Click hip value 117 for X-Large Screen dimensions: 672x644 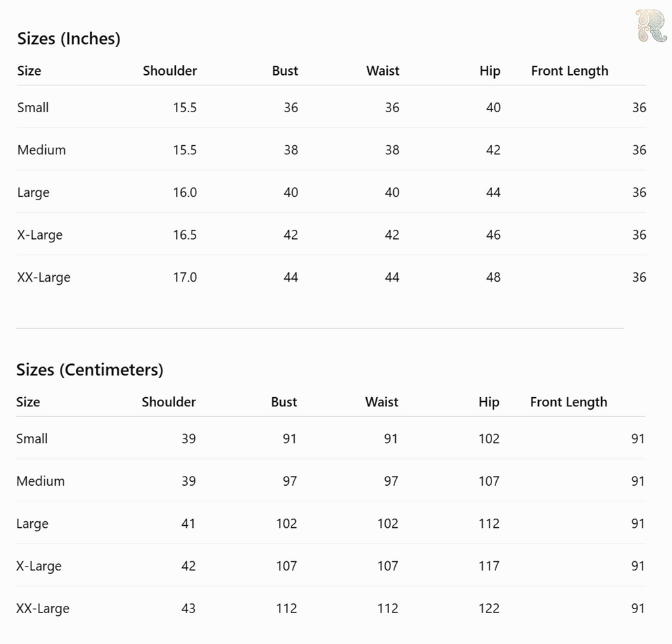pos(489,565)
